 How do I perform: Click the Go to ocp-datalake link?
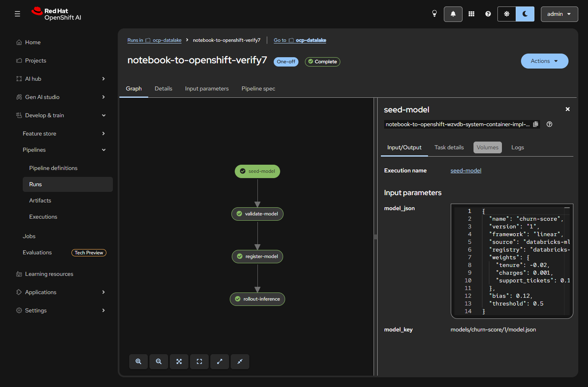300,40
